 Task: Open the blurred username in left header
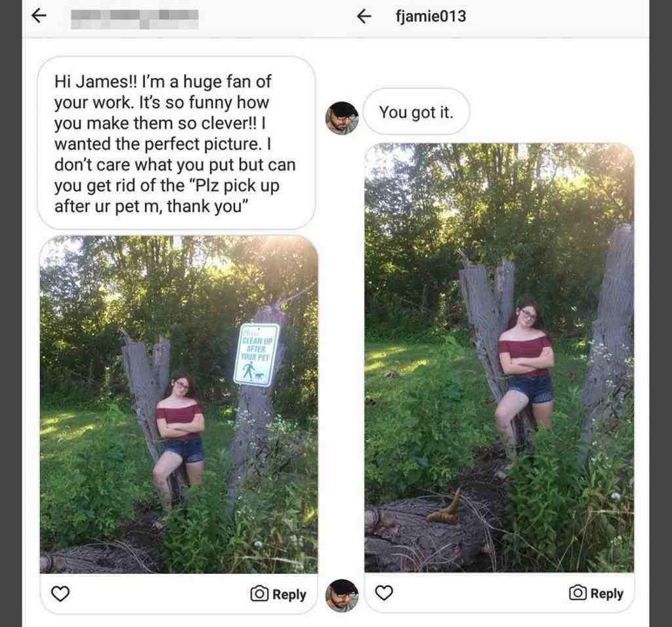click(135, 19)
